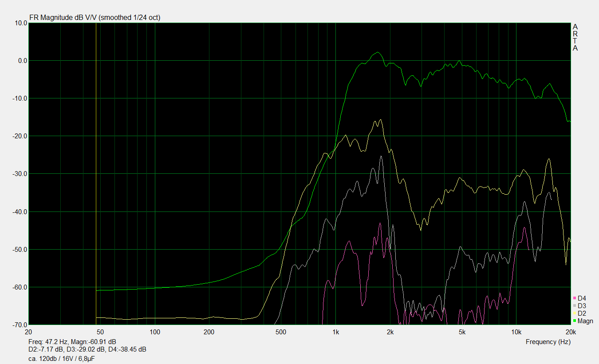
Task: Click the -30.0 dB axis label
Action: coord(19,174)
